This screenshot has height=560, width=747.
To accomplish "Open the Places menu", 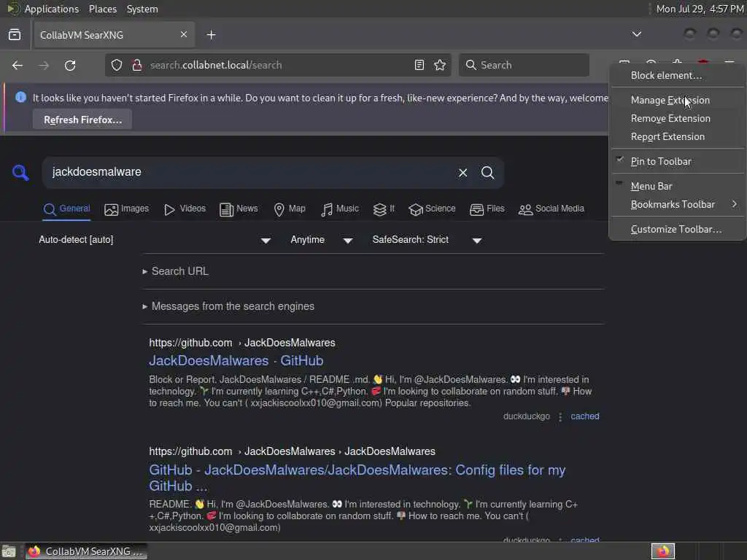I will coord(102,9).
